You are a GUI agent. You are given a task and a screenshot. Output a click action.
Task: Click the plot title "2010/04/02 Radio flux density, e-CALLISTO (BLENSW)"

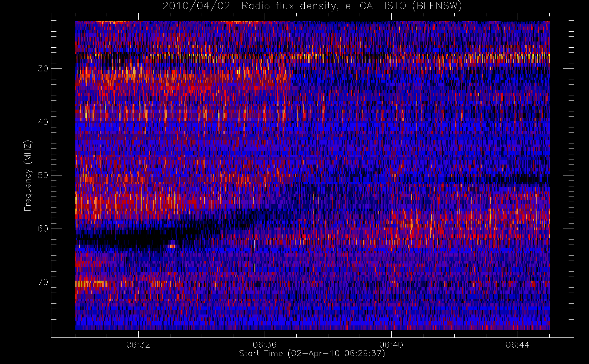312,6
